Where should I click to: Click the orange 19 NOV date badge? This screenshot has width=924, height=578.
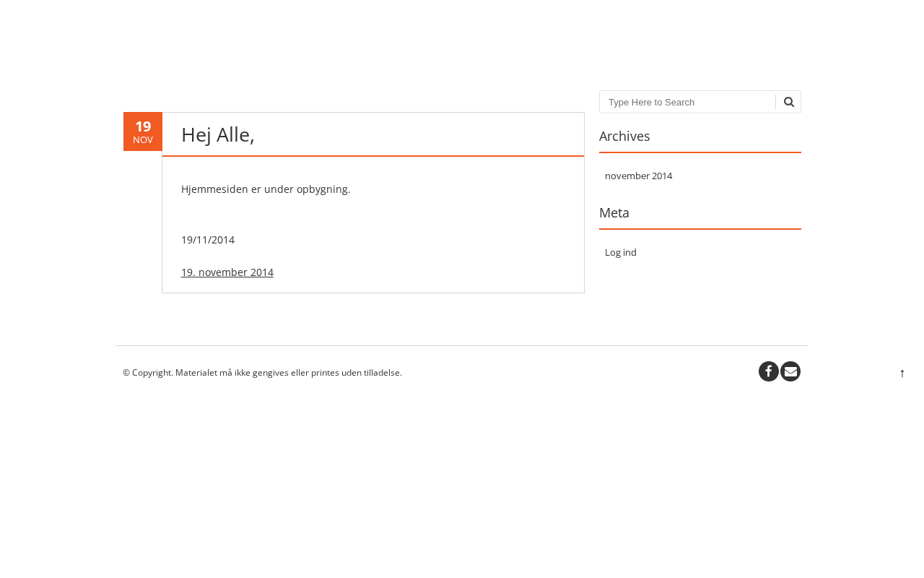[143, 131]
